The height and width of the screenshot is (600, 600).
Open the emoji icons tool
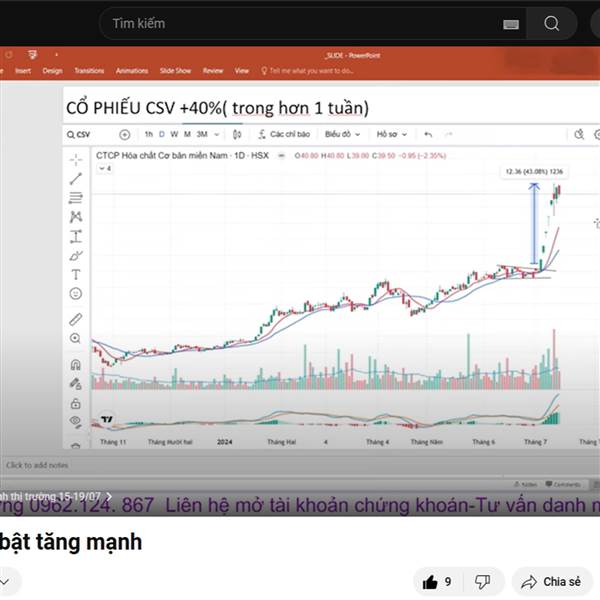[76, 294]
